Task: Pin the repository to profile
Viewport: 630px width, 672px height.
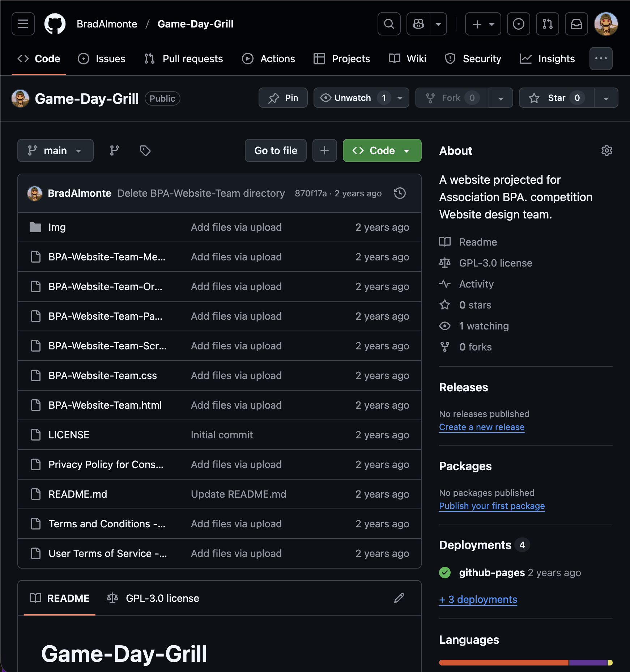Action: coord(283,98)
